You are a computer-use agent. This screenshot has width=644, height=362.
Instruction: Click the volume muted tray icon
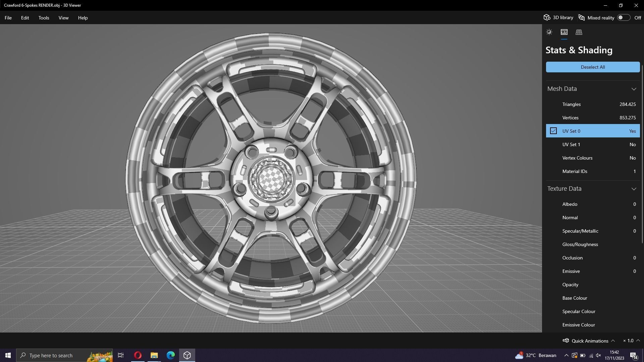[599, 355]
